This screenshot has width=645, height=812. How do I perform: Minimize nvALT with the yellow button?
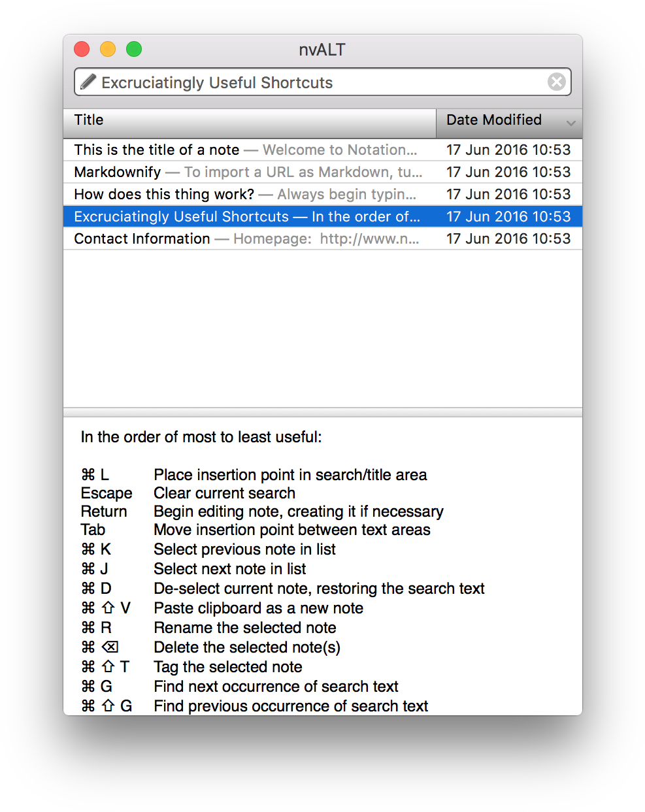[x=108, y=49]
